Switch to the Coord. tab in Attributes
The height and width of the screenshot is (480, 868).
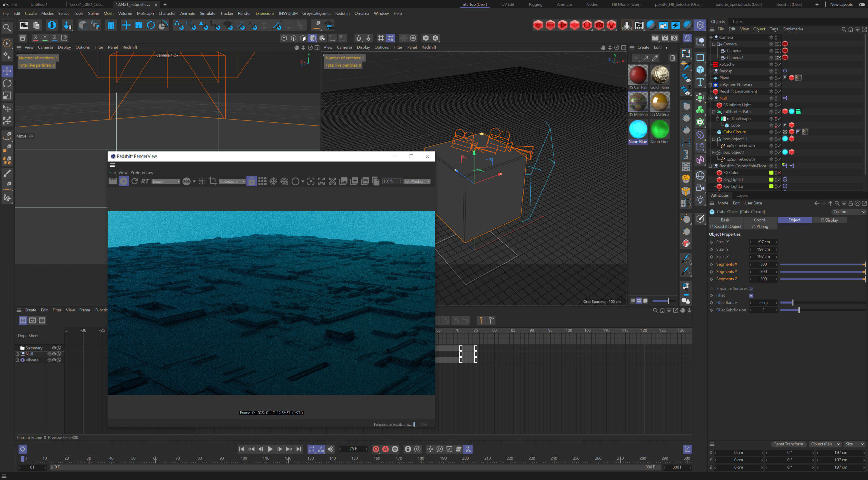[x=759, y=220]
